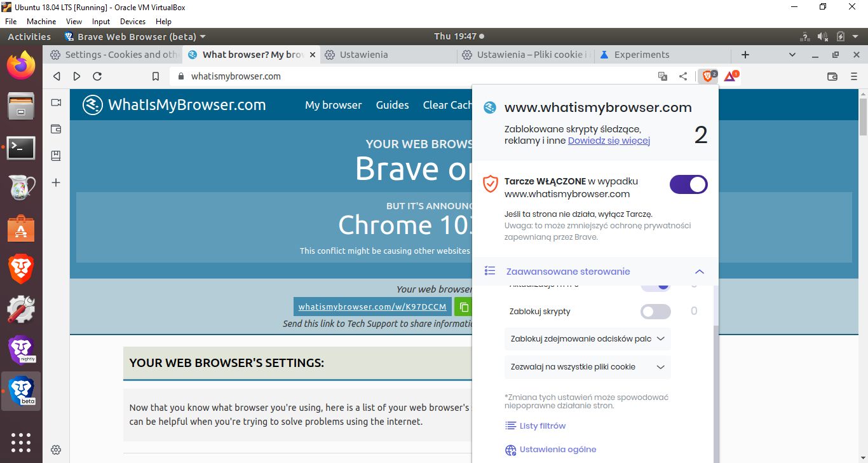The height and width of the screenshot is (463, 868).
Task: Click the translate page icon
Action: click(662, 76)
